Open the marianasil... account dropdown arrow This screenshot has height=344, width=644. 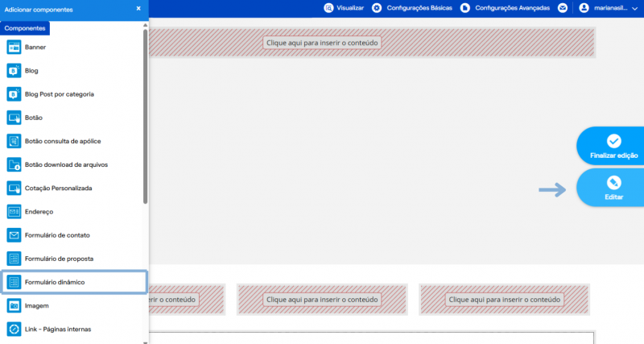(x=634, y=9)
